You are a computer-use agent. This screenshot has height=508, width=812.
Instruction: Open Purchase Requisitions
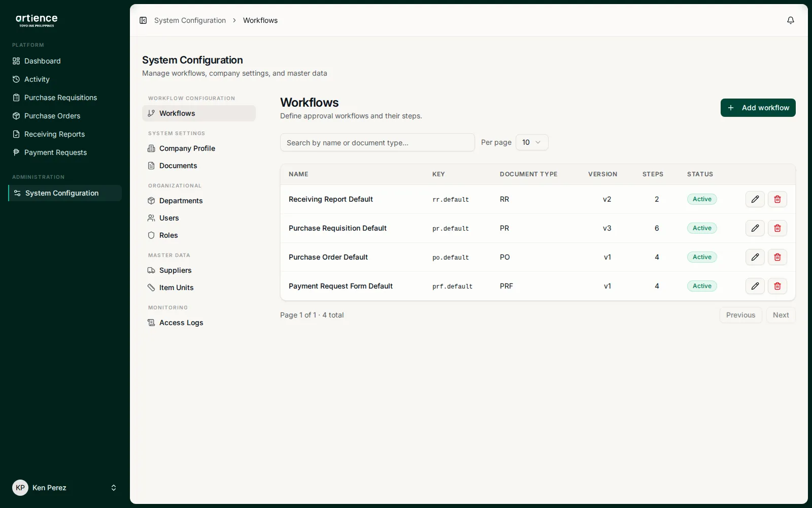pos(65,98)
